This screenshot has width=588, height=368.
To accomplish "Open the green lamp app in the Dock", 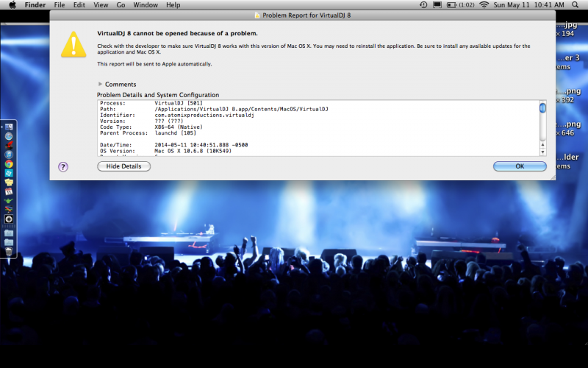I will 9,200.
